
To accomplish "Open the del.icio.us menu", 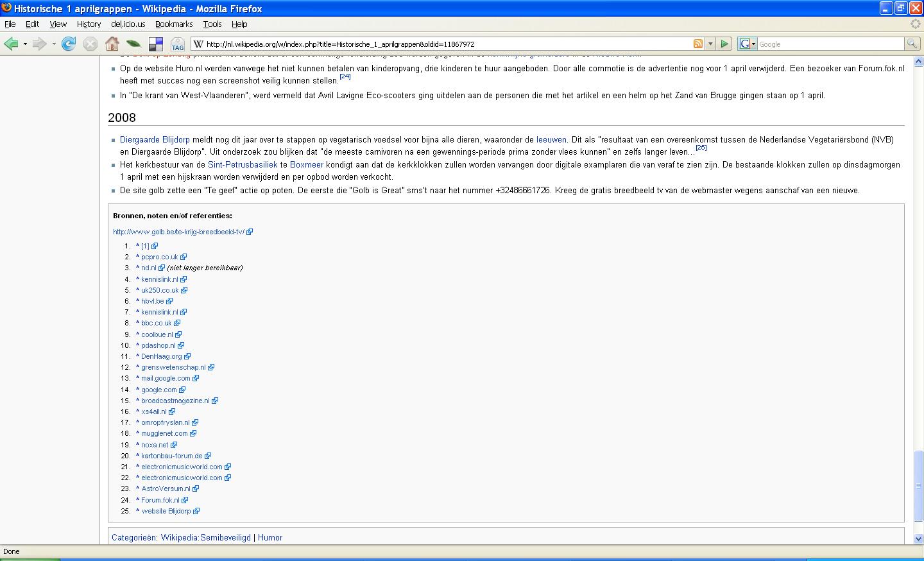I will click(x=128, y=24).
